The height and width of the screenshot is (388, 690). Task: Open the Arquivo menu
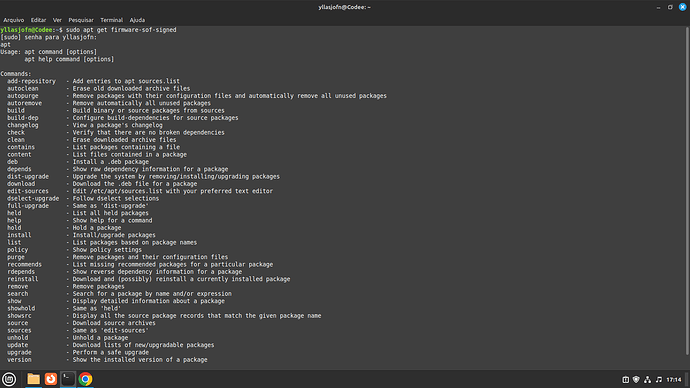pyautogui.click(x=14, y=20)
